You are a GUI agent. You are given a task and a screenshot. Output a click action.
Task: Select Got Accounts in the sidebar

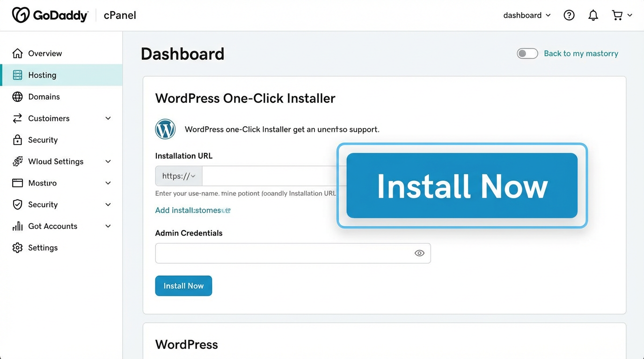pyautogui.click(x=52, y=226)
